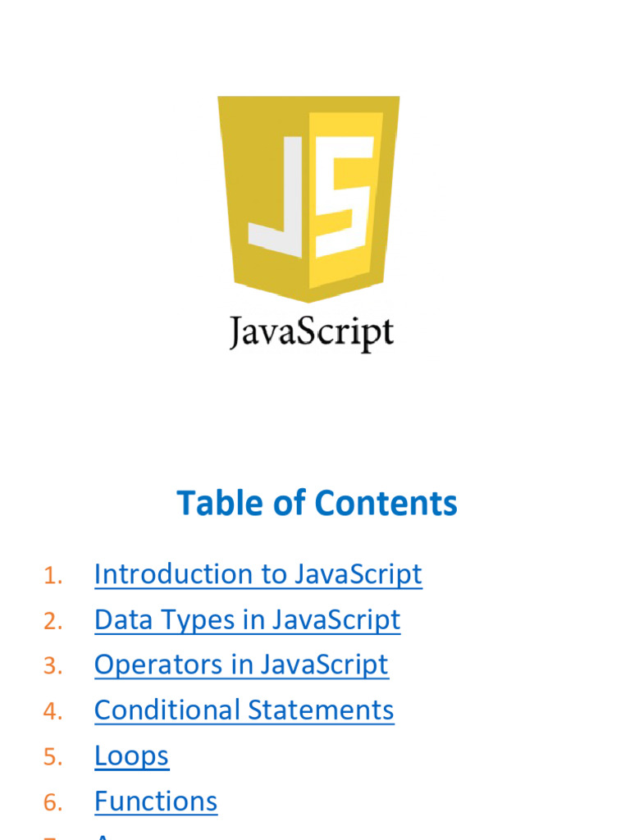Click the orange list number 2
The image size is (630, 840).
pos(52,621)
